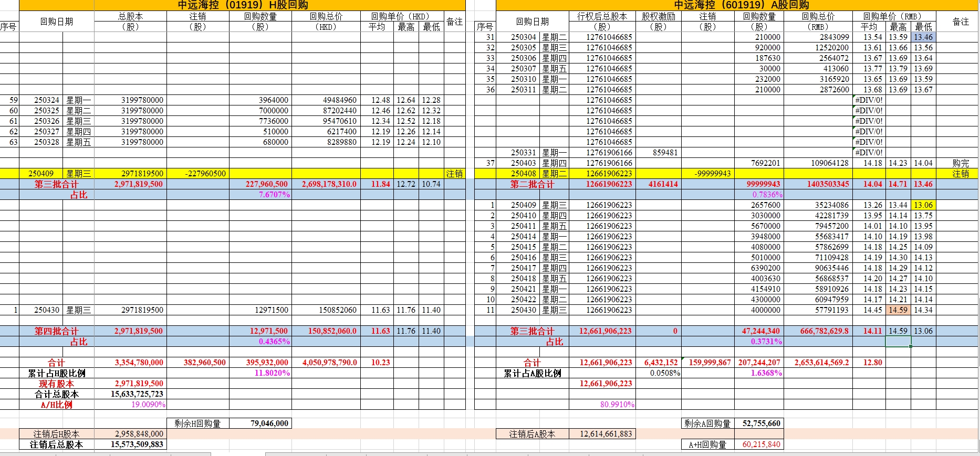Click the total cancelled shares 382,960,500
Screen dimensions: 980x456
tap(198, 363)
